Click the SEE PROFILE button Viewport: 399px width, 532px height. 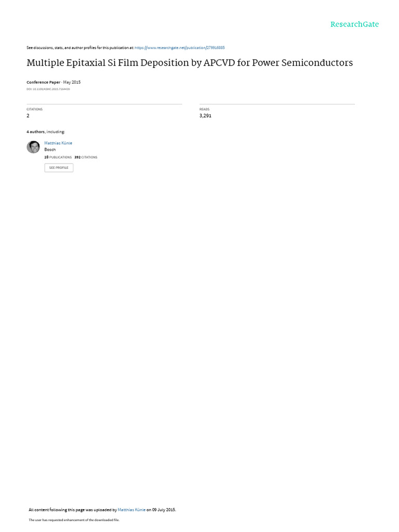click(59, 168)
